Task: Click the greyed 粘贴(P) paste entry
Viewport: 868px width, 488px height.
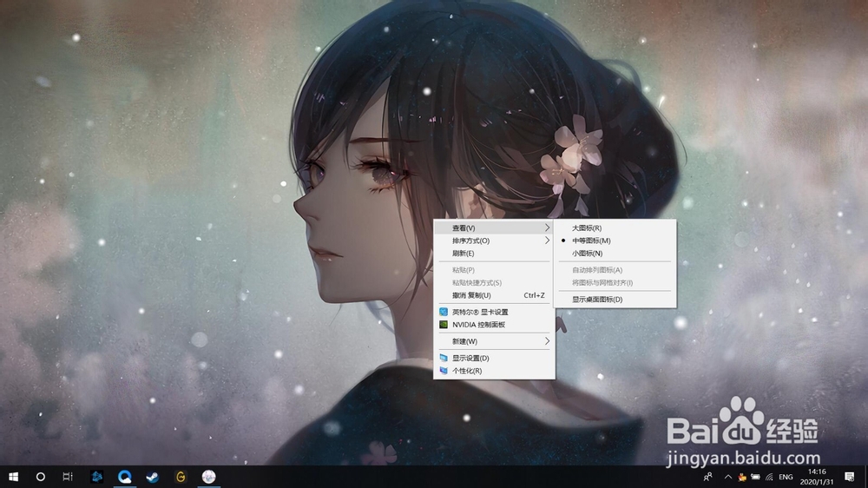Action: (x=494, y=270)
